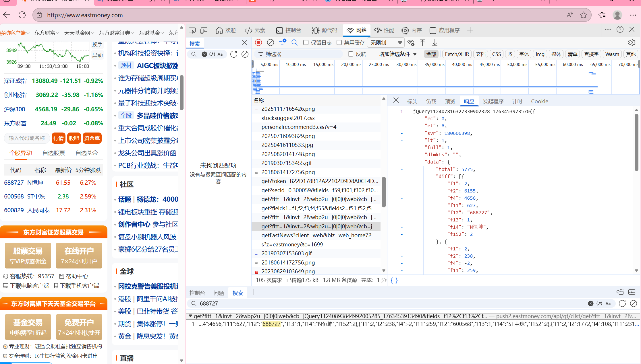Open stock link 688727

[x=14, y=183]
